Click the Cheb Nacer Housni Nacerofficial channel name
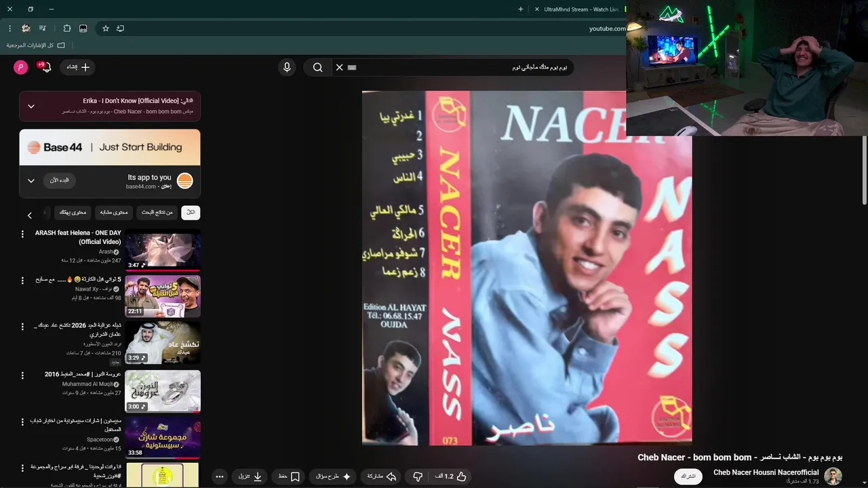Viewport: 868px width, 488px height. tap(766, 472)
